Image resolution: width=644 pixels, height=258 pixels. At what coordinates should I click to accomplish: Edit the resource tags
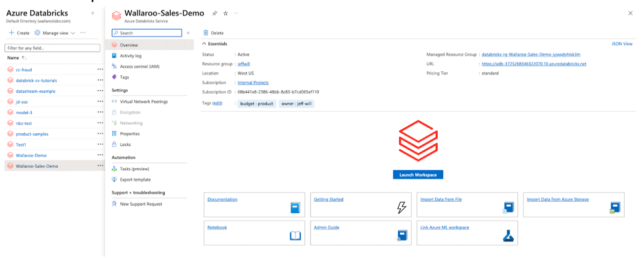[218, 103]
